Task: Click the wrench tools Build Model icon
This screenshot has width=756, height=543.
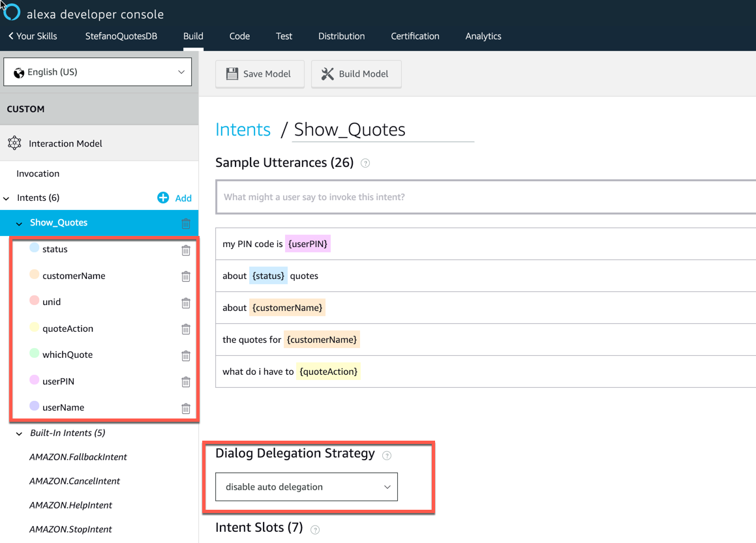Action: 327,74
